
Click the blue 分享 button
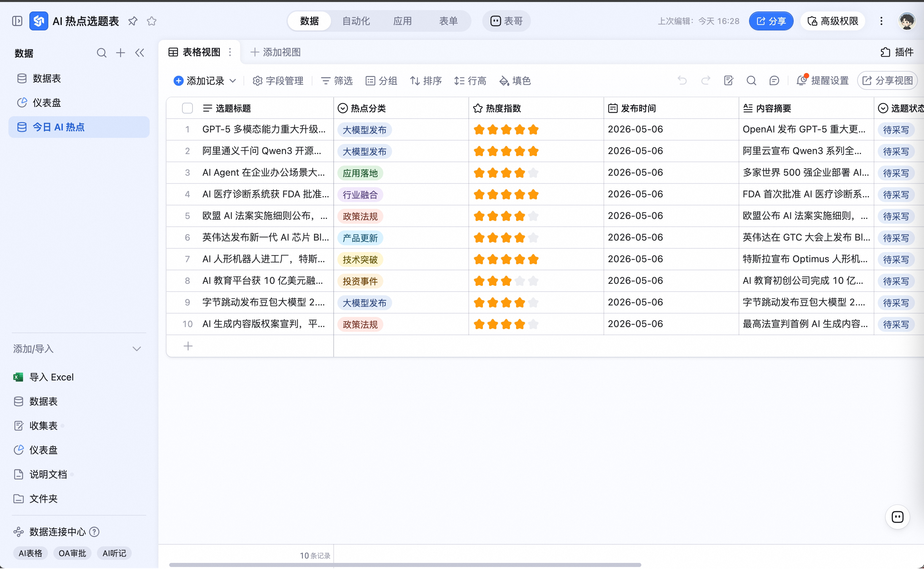point(771,21)
